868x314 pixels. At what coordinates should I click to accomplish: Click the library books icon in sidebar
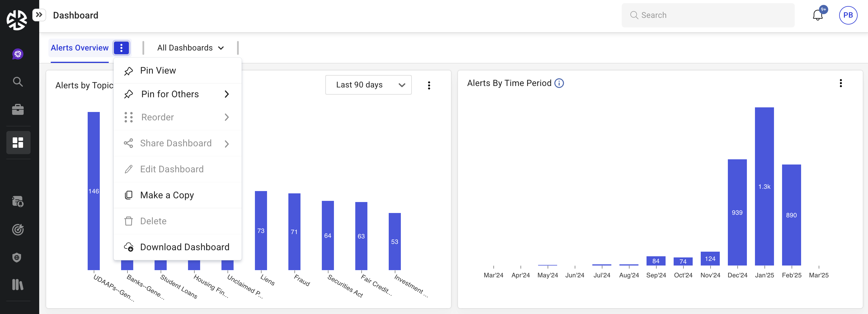tap(18, 284)
